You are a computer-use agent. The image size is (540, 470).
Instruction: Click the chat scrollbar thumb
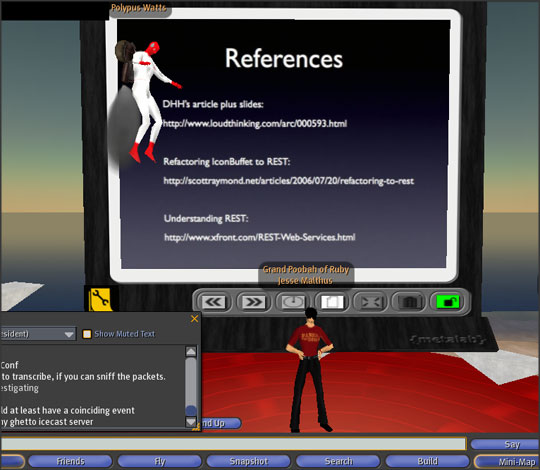[191, 410]
